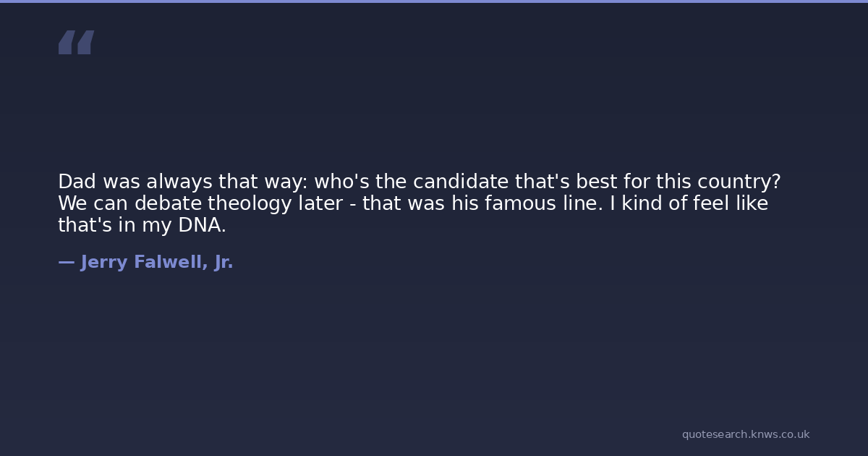Click the purple accent bar at top
Viewport: 868px width, 456px height.
[434, 1]
